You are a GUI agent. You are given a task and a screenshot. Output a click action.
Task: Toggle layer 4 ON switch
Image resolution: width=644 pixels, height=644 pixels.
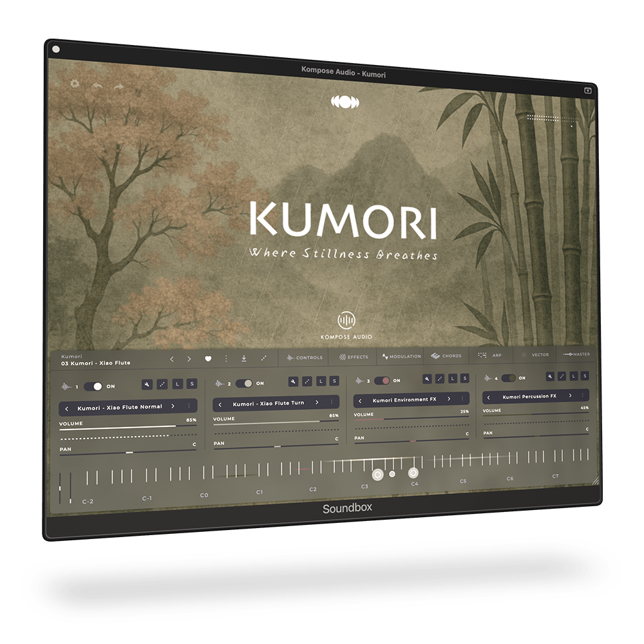click(508, 378)
